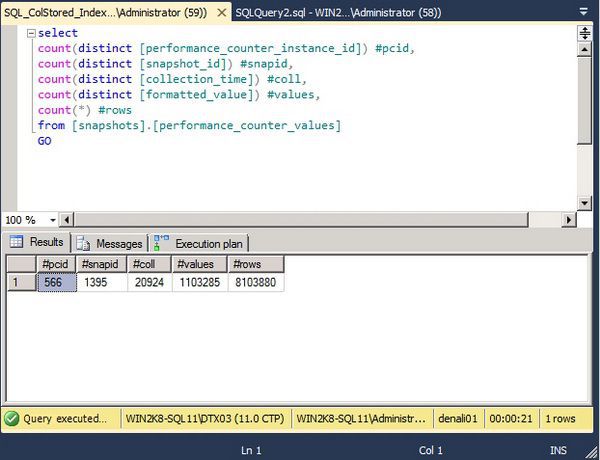Click Col 1 in the bottom status bar
Screen dimensions: 600x460
(x=430, y=450)
